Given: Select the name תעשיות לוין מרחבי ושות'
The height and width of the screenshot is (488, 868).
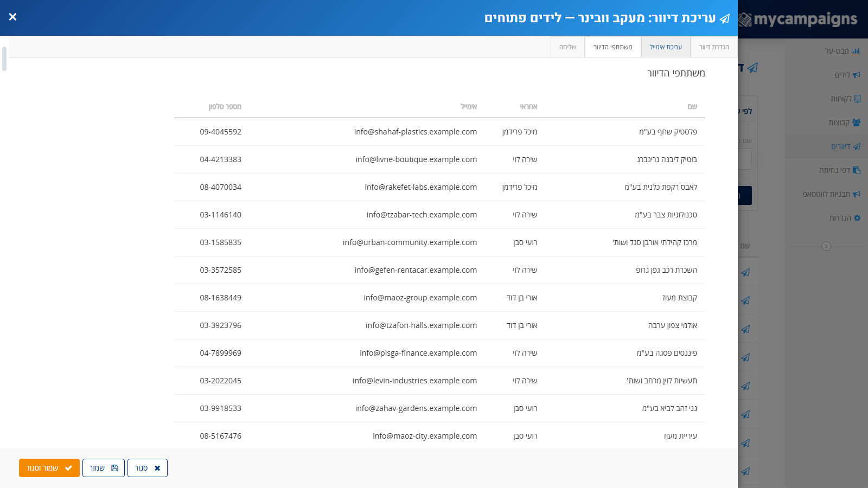Looking at the screenshot, I should click(x=662, y=381).
